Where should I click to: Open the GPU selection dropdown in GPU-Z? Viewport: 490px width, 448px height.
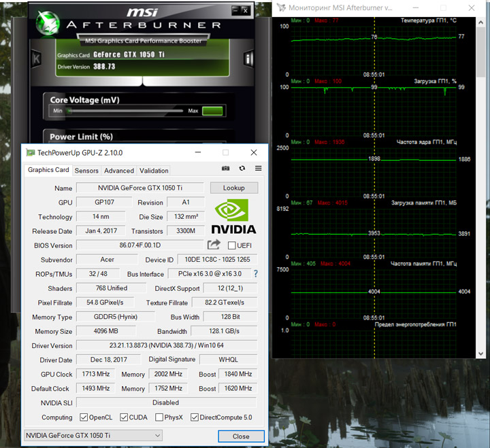[x=93, y=435]
